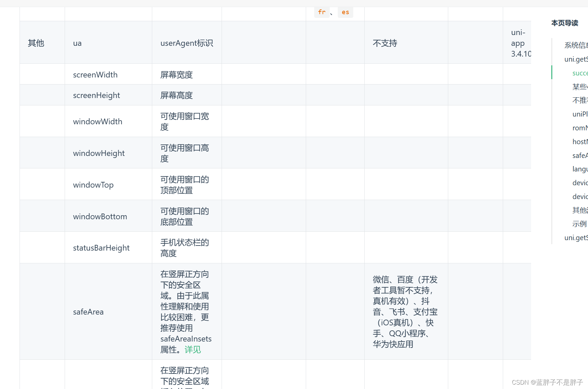Open the 示例 sidebar navigation entry
Image resolution: width=588 pixels, height=389 pixels.
(x=579, y=224)
